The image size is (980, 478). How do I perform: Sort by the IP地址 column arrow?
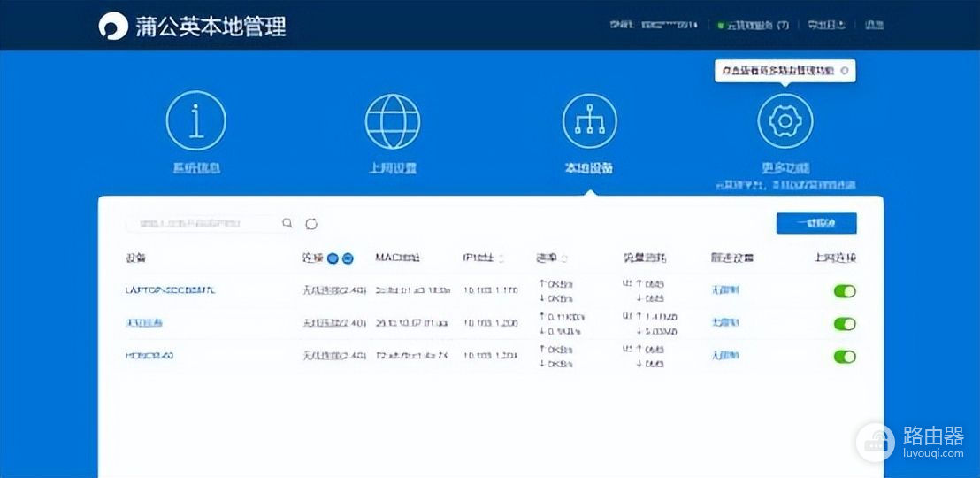501,258
